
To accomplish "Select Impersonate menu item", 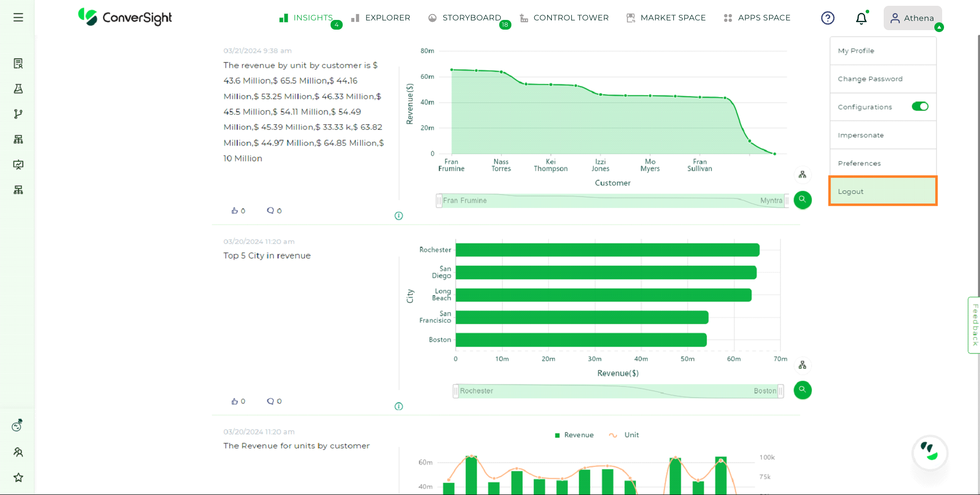I will [x=883, y=135].
